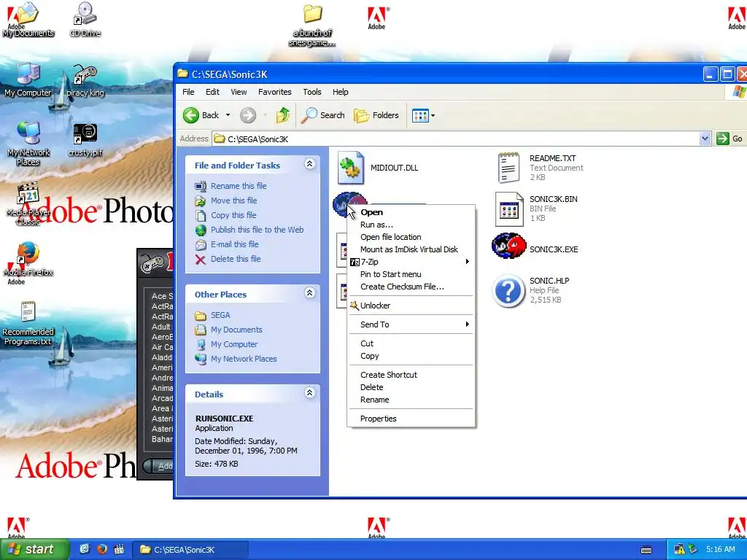The image size is (747, 560).
Task: Select the Mozilla Firefox desktop shortcut
Action: 28,260
